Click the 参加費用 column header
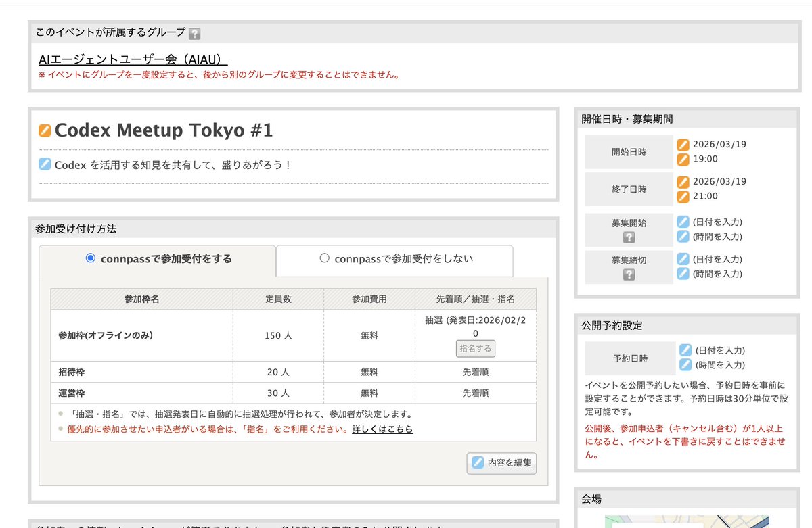The width and height of the screenshot is (812, 528). 369,299
